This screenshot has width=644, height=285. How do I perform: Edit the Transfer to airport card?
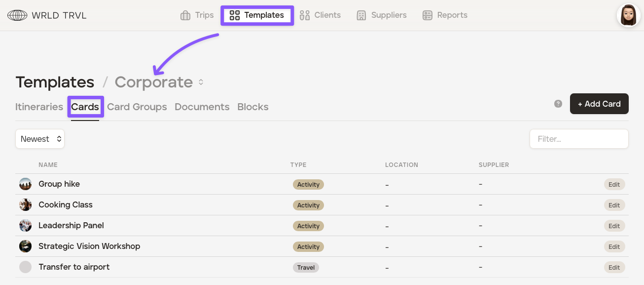[x=614, y=268]
